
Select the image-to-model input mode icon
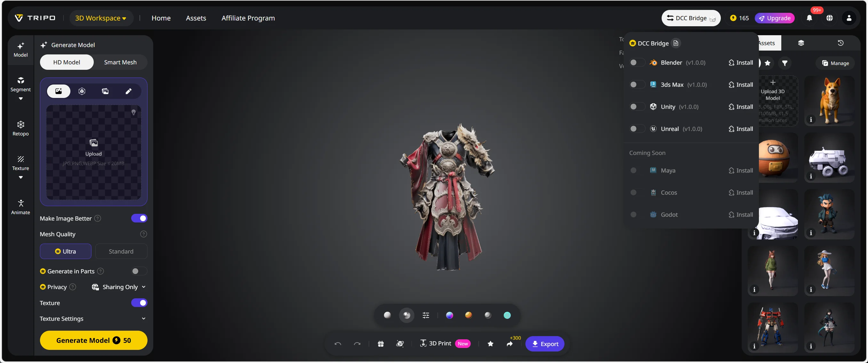pyautogui.click(x=59, y=91)
